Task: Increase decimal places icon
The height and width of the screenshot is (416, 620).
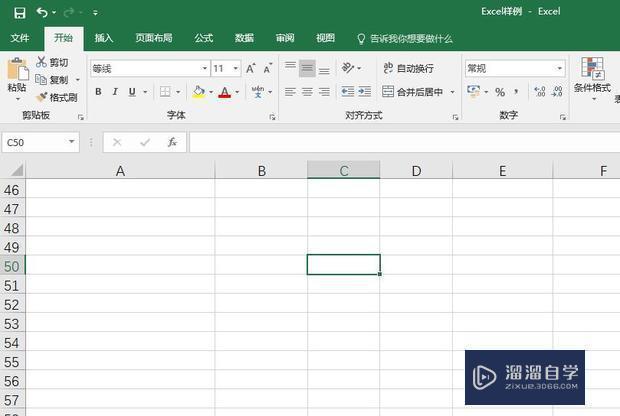Action: pyautogui.click(x=540, y=92)
